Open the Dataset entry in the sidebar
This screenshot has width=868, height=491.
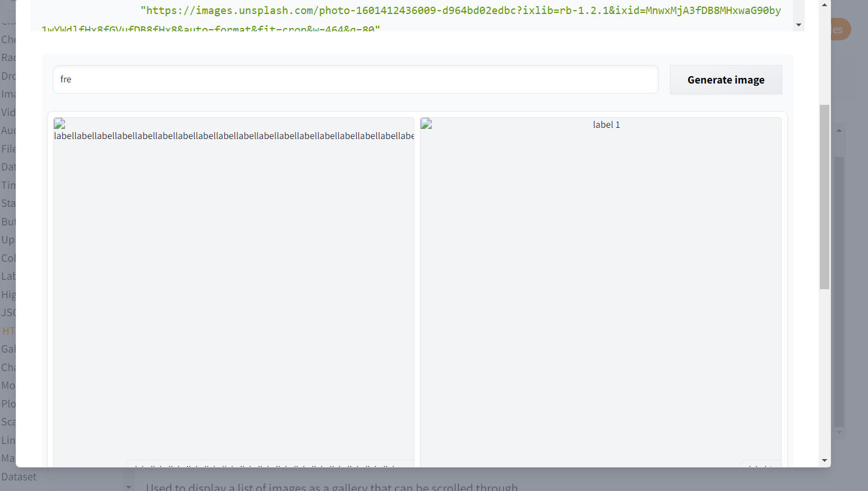[x=19, y=476]
